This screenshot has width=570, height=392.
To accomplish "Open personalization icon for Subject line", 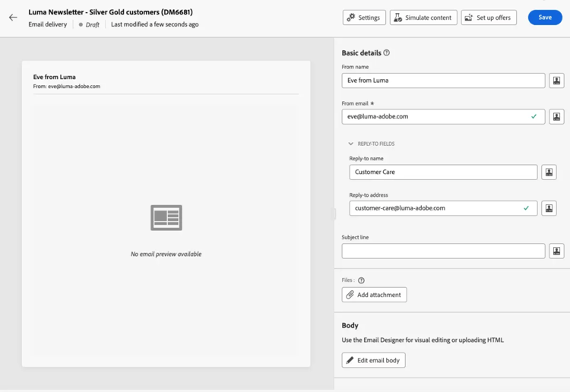I will tap(556, 251).
